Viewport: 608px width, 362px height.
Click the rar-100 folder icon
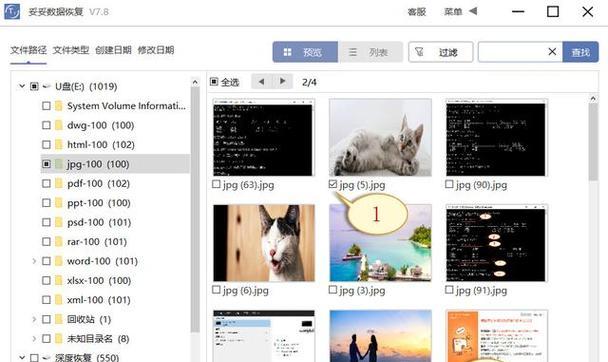(59, 241)
